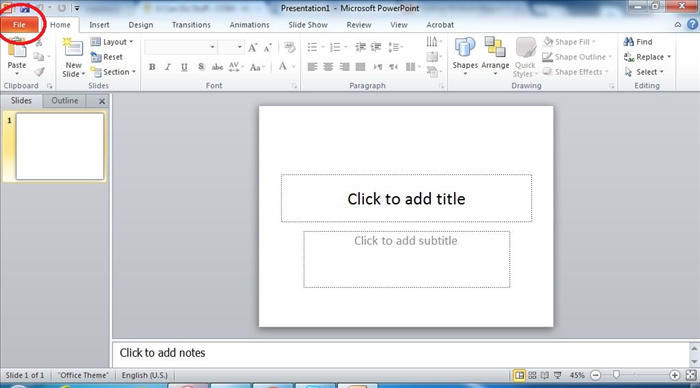Click the Reset slide button
This screenshot has width=700, height=388.
tap(107, 57)
